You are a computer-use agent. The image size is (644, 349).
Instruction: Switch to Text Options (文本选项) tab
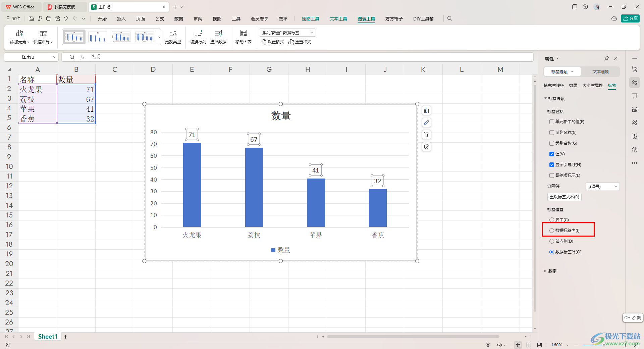pyautogui.click(x=600, y=72)
